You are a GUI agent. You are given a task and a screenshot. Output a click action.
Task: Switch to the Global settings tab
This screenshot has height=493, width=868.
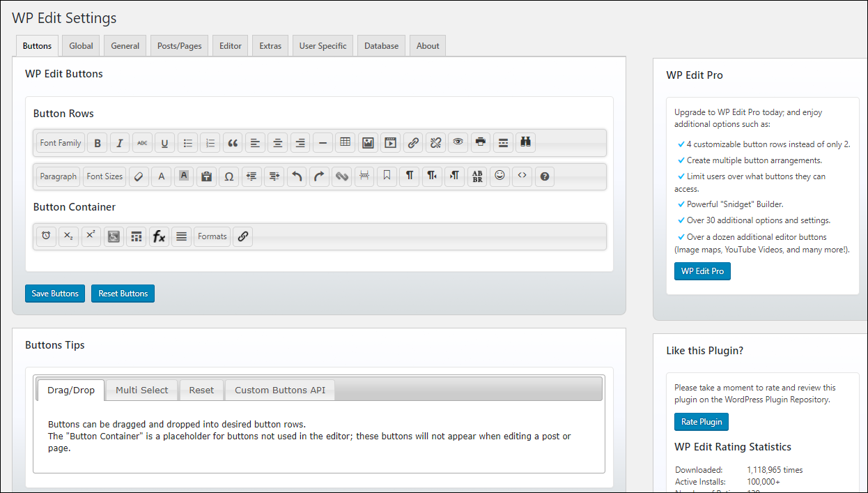[82, 46]
